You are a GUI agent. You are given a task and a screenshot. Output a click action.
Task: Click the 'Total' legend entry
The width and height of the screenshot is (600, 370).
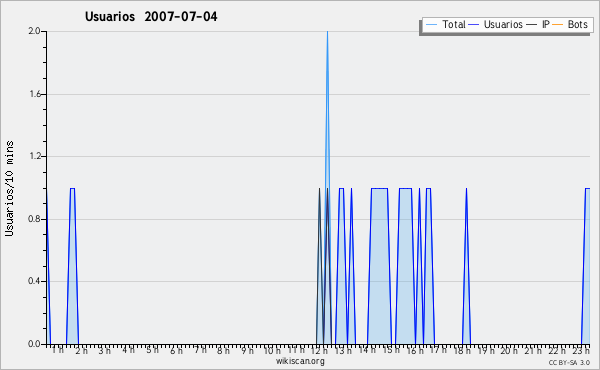pyautogui.click(x=445, y=24)
